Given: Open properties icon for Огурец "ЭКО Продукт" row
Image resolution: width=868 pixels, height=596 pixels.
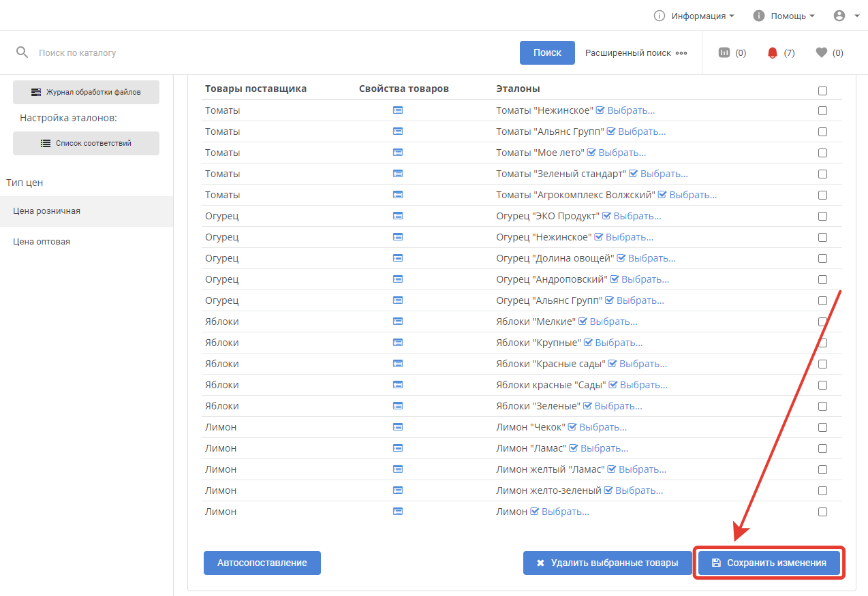Looking at the screenshot, I should (x=398, y=216).
